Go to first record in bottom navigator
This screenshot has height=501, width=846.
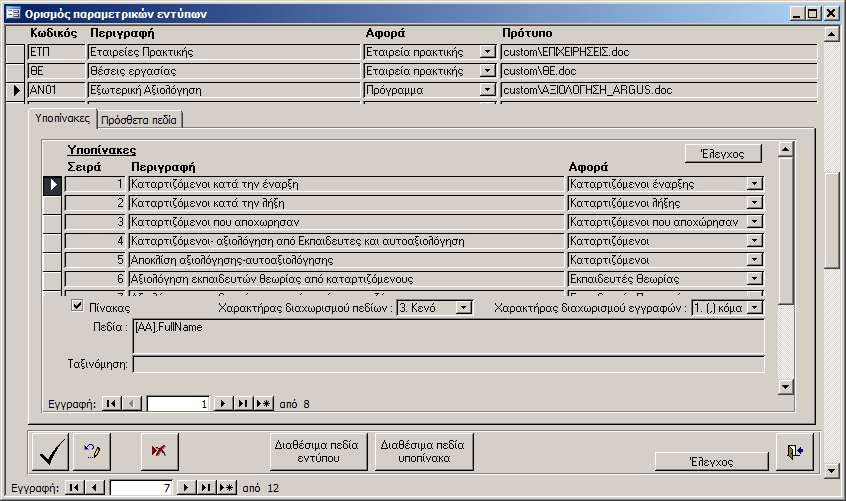coord(72,488)
